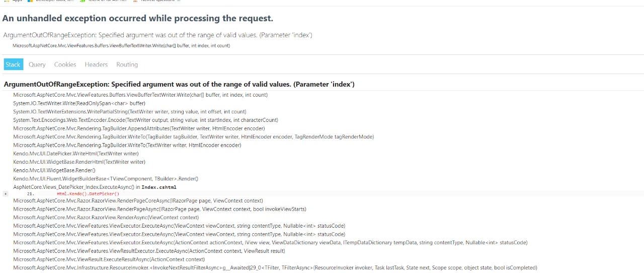Expand the Index.cshtml source snippet with plus icon
Image resolution: width=644 pixels, height=273 pixels.
tap(6, 193)
